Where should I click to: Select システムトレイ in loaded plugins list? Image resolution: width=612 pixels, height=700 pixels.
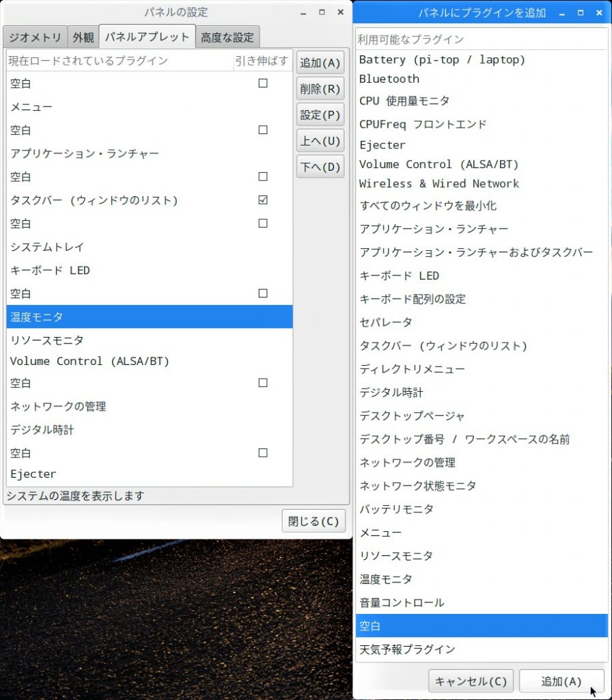(x=47, y=247)
